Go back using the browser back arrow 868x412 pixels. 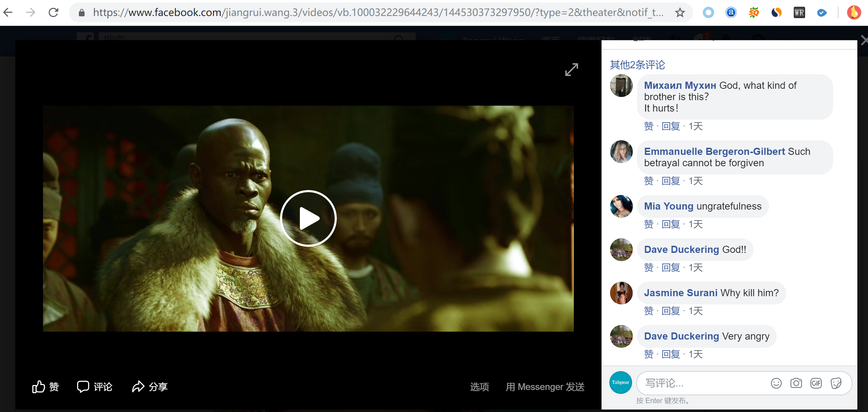[x=9, y=13]
